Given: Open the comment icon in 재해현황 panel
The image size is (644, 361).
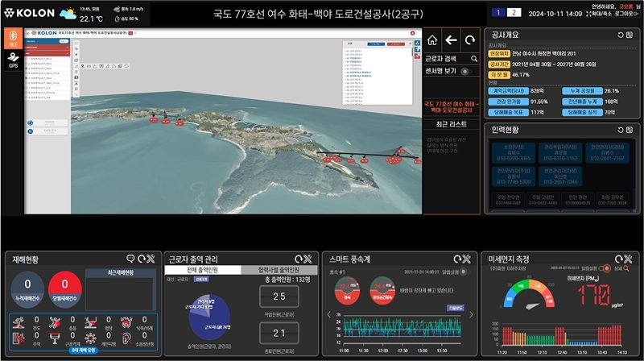Looking at the screenshot, I should [131, 259].
